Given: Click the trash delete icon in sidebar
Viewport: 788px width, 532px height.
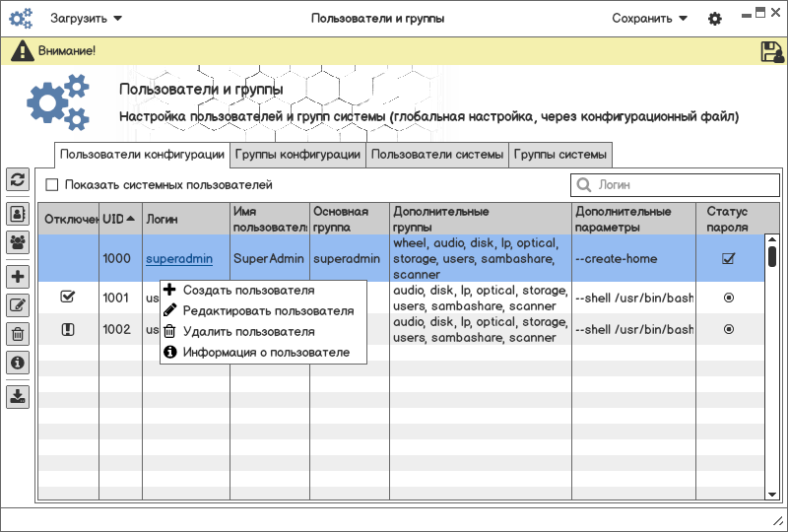Looking at the screenshot, I should click(x=18, y=334).
